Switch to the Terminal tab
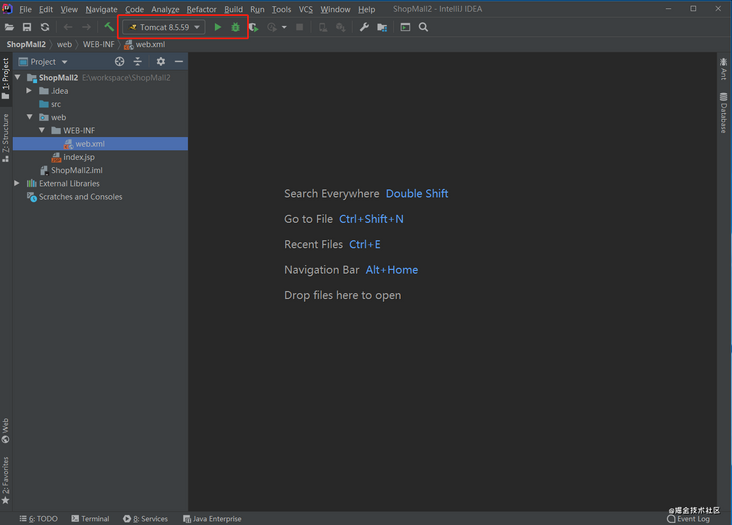The height and width of the screenshot is (525, 732). point(90,519)
